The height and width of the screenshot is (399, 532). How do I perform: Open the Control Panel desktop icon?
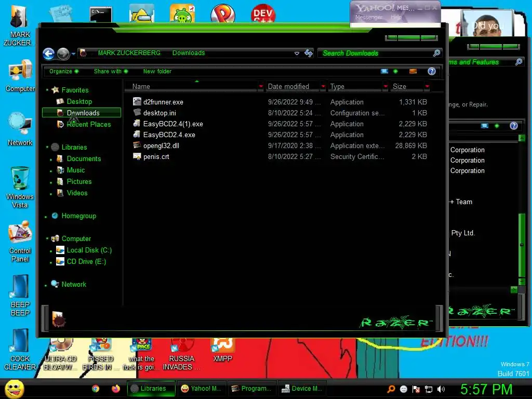20,242
